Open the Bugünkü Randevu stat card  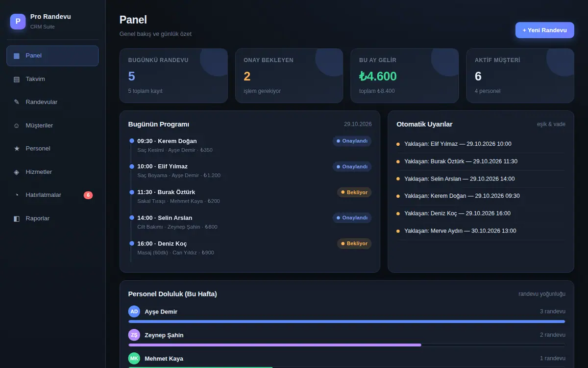173,76
